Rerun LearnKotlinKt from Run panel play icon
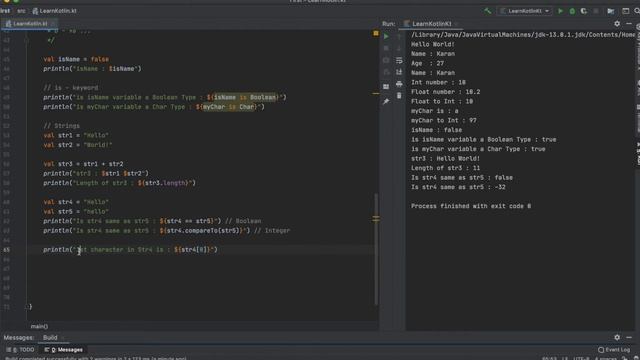Viewport: 640px width, 360px height. coord(386,36)
